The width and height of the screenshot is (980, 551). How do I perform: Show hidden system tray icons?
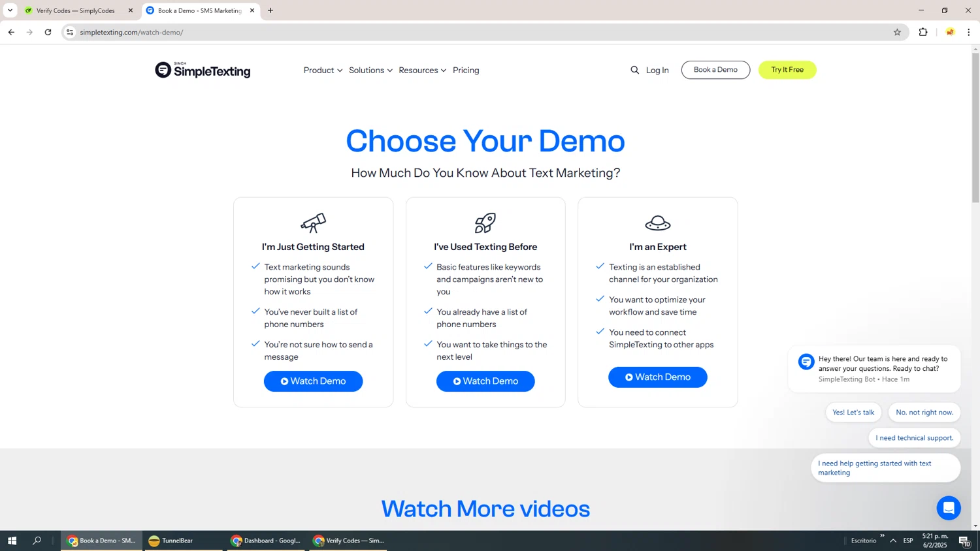893,541
